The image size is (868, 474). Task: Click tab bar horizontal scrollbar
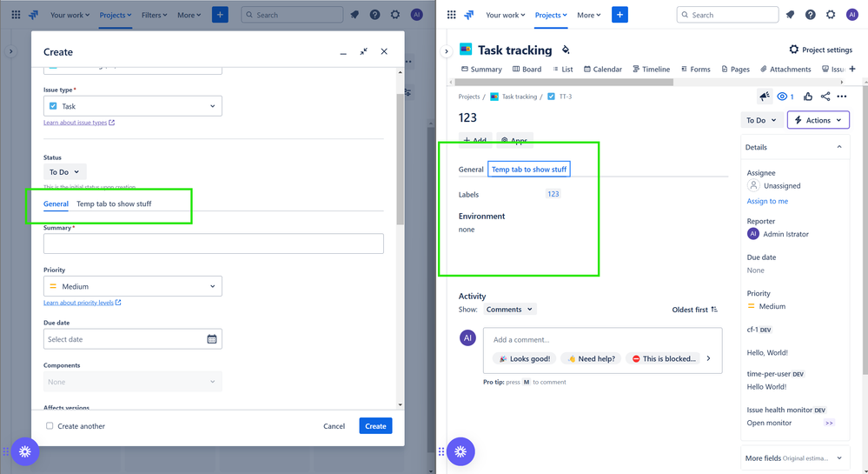[564, 82]
